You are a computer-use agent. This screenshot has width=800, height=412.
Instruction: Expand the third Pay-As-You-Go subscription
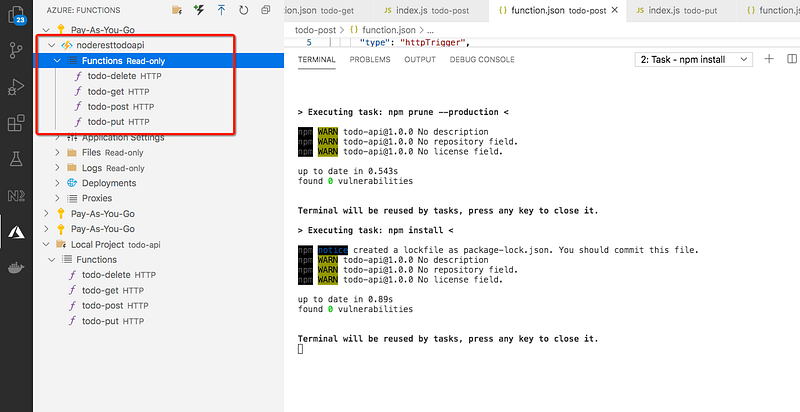coord(47,229)
